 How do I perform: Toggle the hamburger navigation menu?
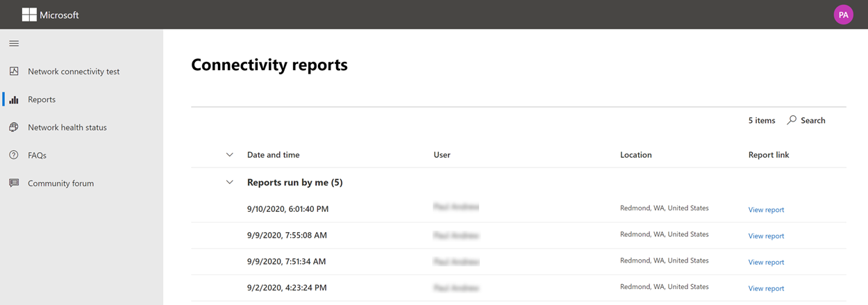(x=14, y=43)
